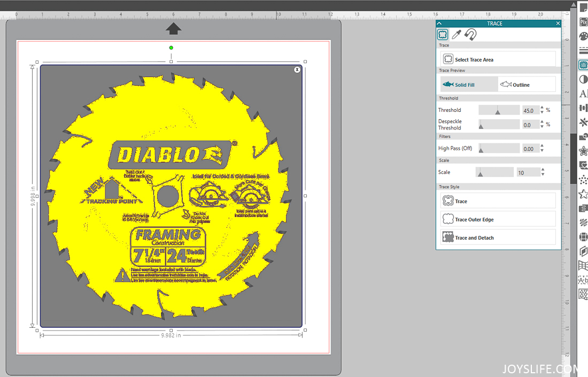Decrease Threshold with down stepper arrow
Image resolution: width=588 pixels, height=377 pixels.
click(x=542, y=112)
